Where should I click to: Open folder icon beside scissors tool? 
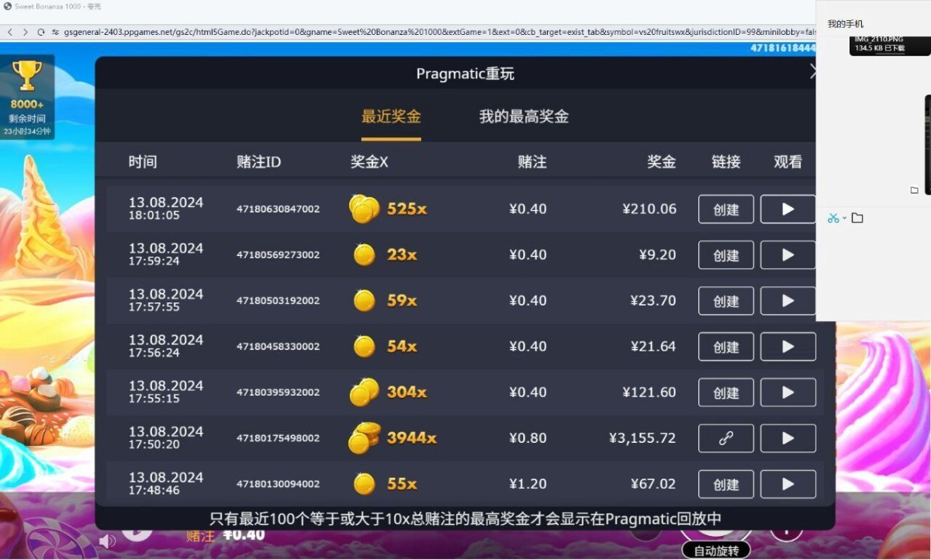857,218
